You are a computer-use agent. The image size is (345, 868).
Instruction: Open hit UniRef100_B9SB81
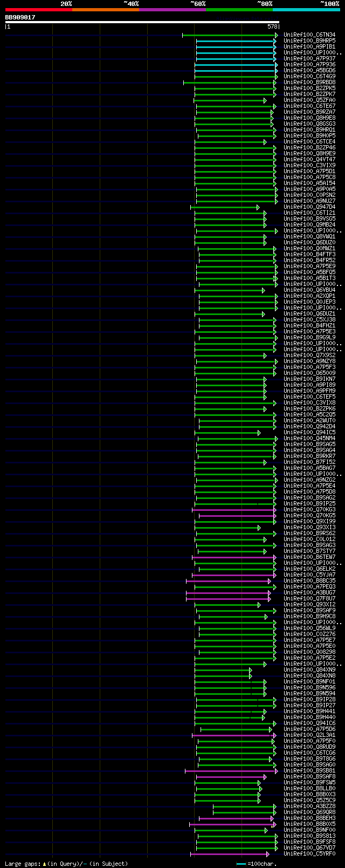pyautogui.click(x=309, y=771)
